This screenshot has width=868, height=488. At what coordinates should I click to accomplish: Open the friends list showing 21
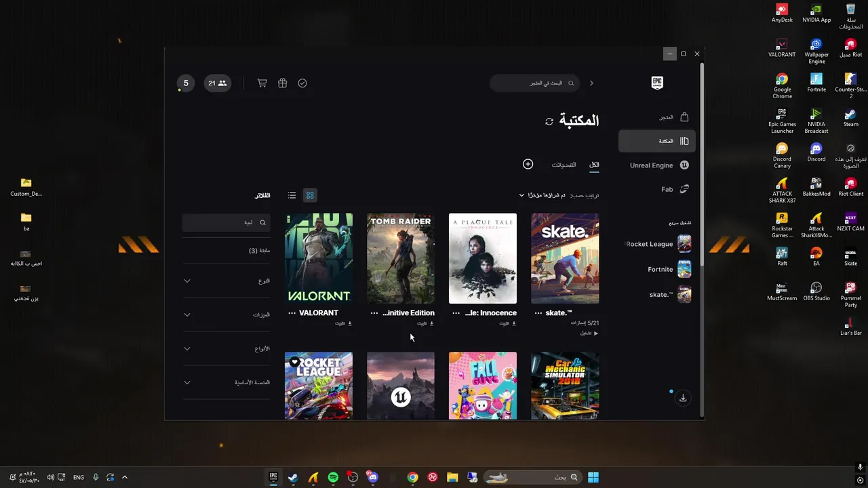(218, 83)
